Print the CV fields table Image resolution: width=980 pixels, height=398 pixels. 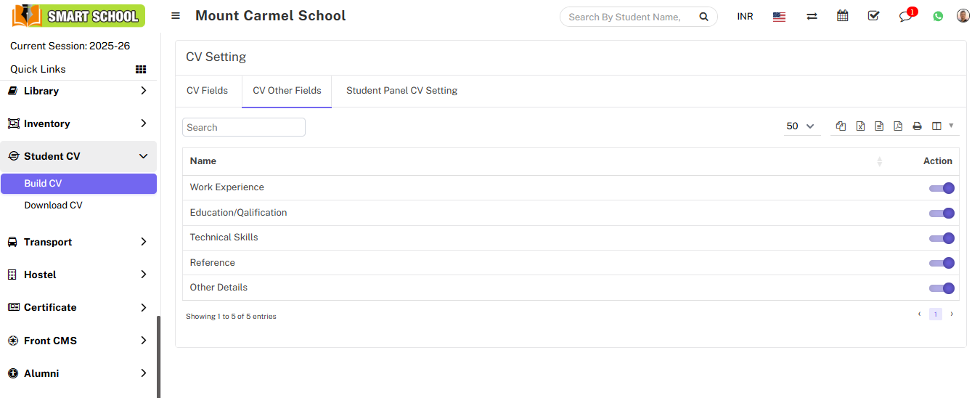pyautogui.click(x=917, y=126)
